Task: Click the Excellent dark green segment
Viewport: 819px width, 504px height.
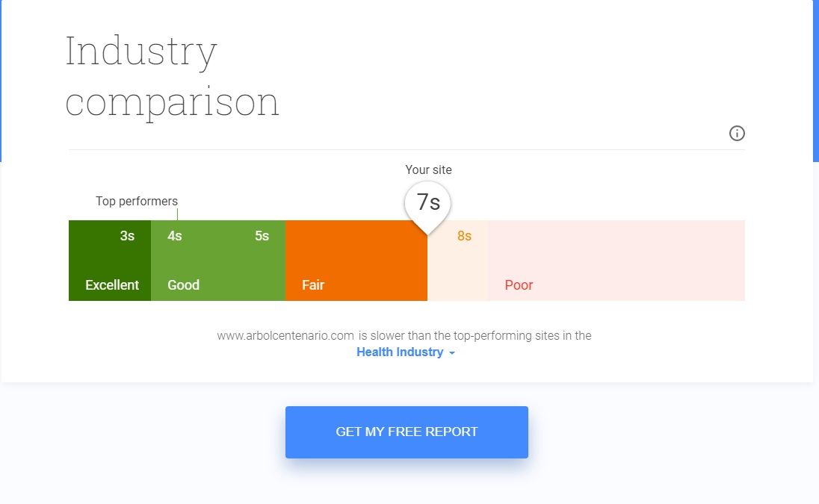Action: pos(110,261)
